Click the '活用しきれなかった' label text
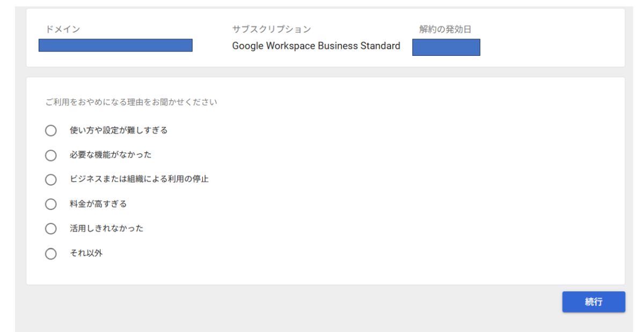The image size is (644, 332). [106, 228]
